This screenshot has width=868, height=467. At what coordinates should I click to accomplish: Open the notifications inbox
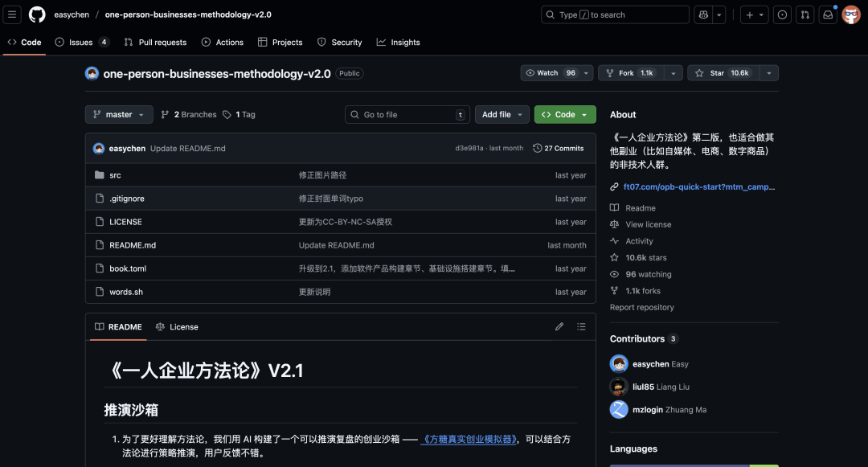pyautogui.click(x=828, y=15)
